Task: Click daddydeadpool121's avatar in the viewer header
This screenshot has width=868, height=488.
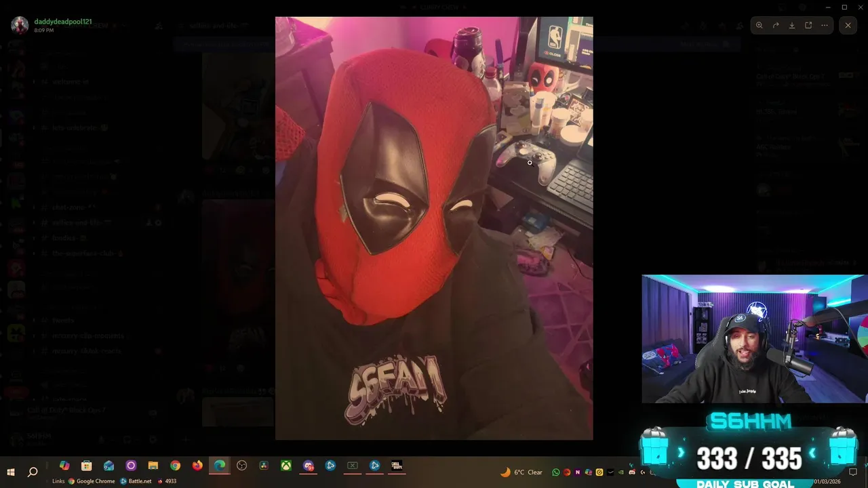Action: (x=20, y=25)
